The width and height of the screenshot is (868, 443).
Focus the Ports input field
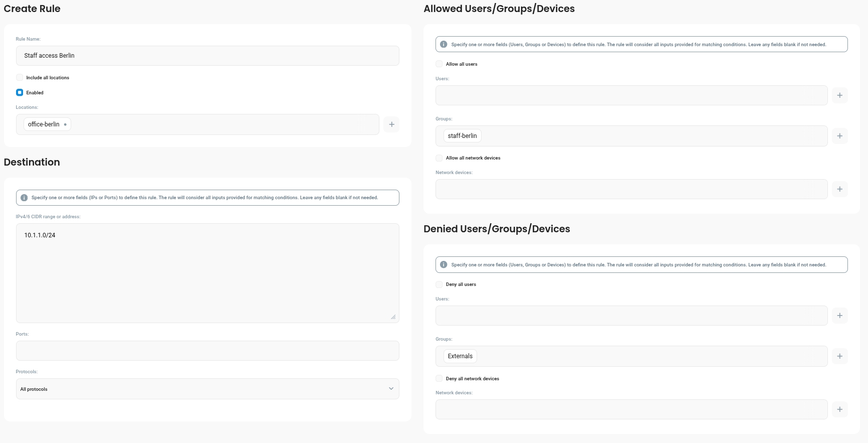pos(207,351)
